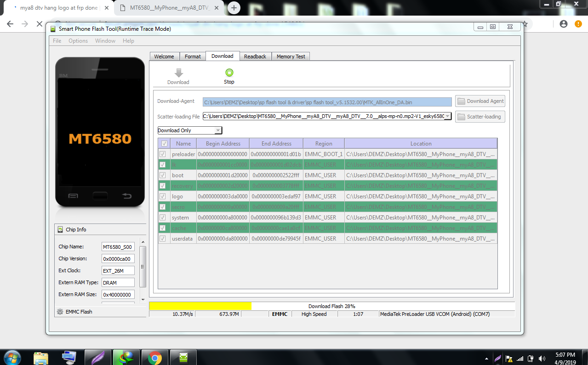
Task: Stop page loading in Chrome
Action: [x=40, y=24]
